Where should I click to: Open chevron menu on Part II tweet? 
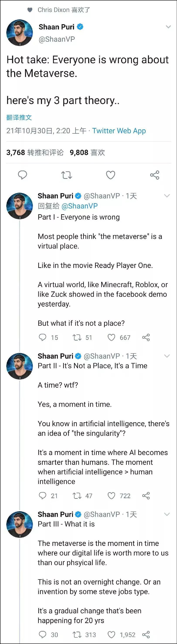pyautogui.click(x=167, y=356)
